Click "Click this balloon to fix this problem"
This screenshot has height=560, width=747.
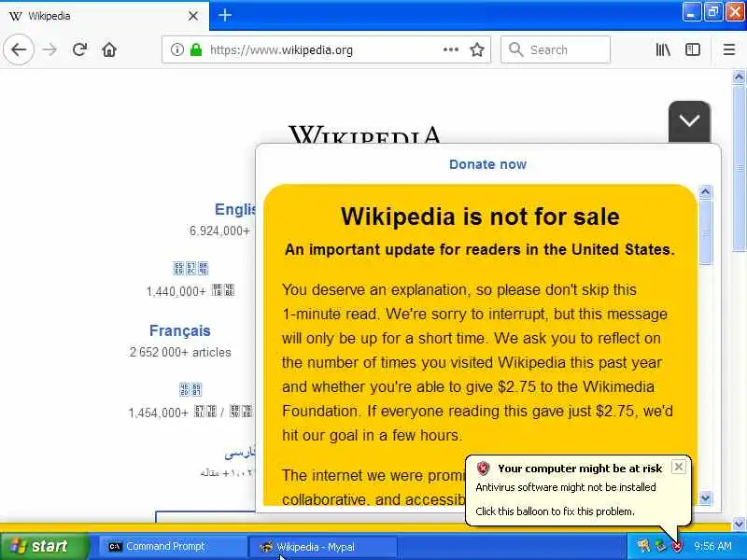555,511
